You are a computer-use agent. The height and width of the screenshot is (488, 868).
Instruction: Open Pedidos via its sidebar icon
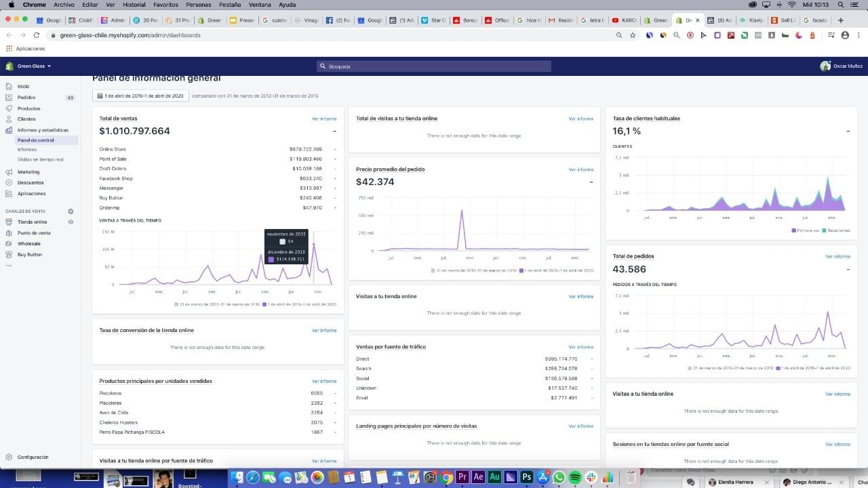(x=9, y=98)
